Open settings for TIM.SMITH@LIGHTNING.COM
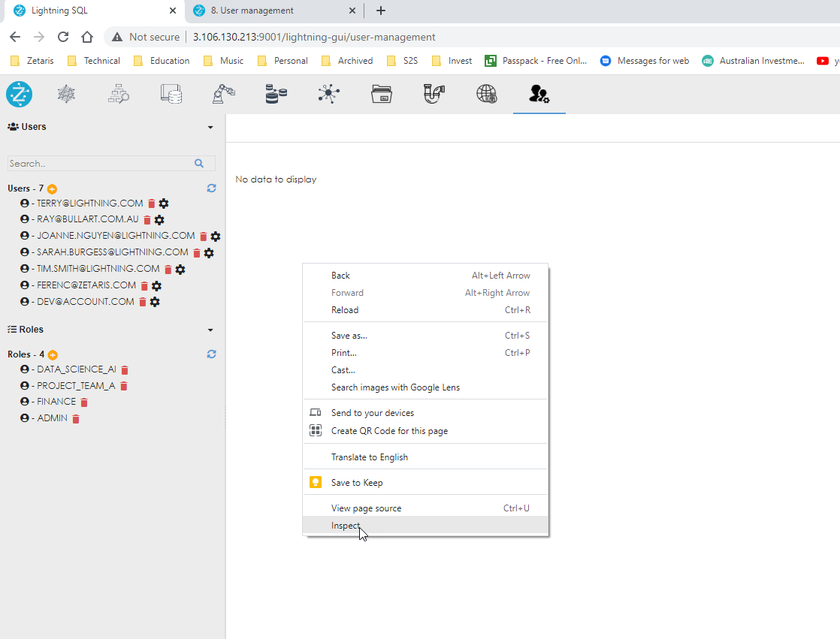Image resolution: width=840 pixels, height=639 pixels. [180, 270]
